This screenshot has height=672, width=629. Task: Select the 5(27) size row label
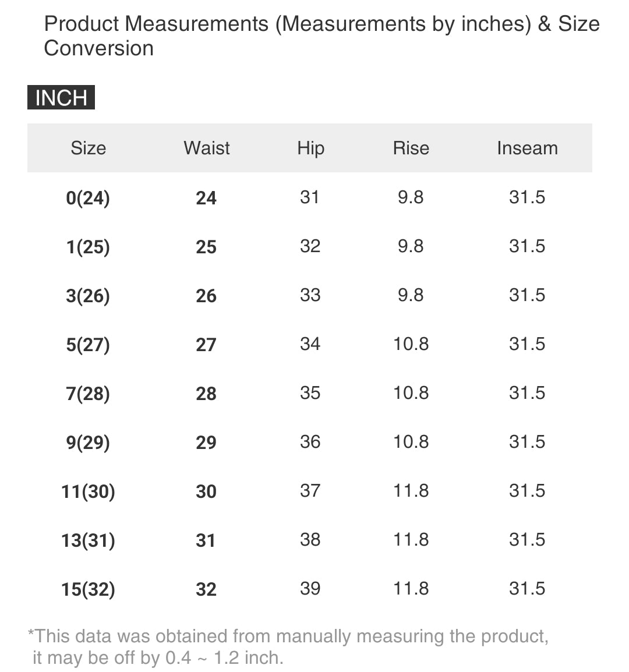tap(88, 345)
